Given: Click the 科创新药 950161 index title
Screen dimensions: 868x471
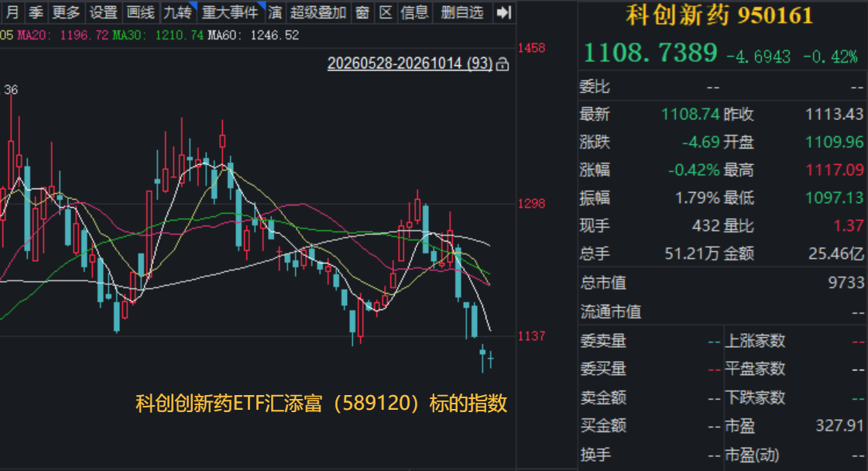Looking at the screenshot, I should (x=719, y=15).
